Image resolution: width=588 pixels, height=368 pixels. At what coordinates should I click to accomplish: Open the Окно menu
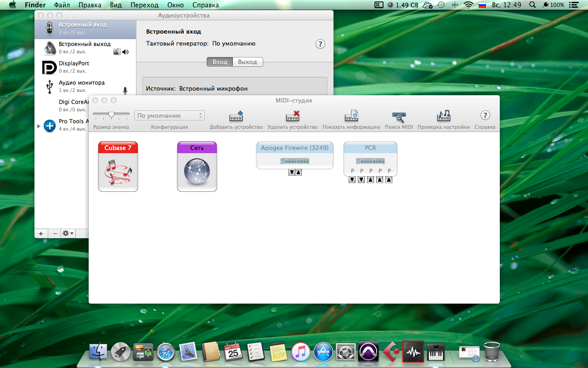point(175,5)
